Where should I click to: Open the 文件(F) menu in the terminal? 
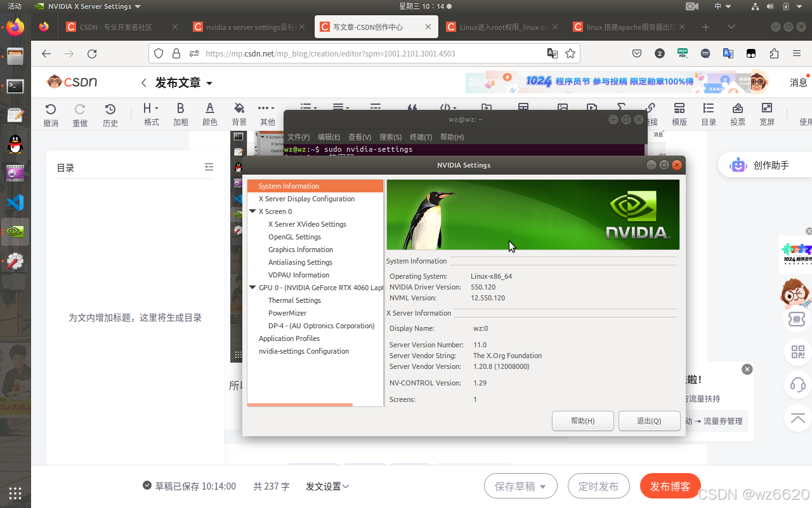[x=298, y=137]
